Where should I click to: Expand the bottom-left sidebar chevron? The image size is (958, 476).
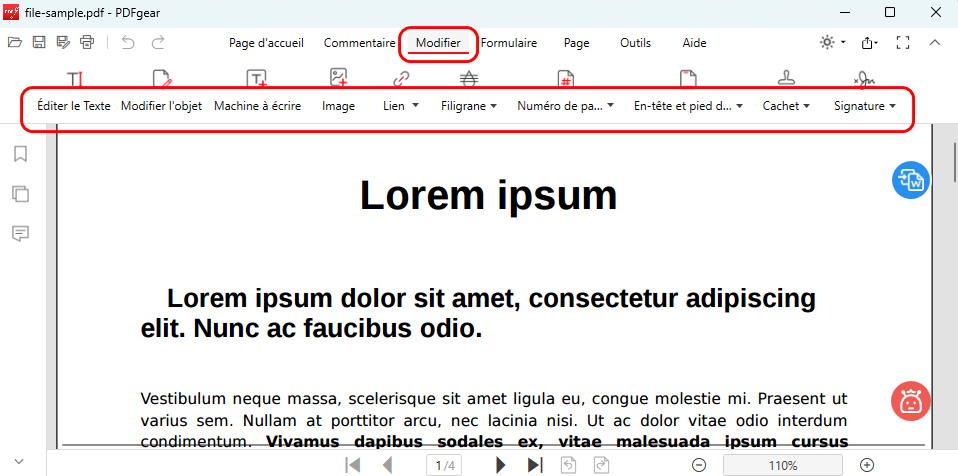click(x=18, y=461)
